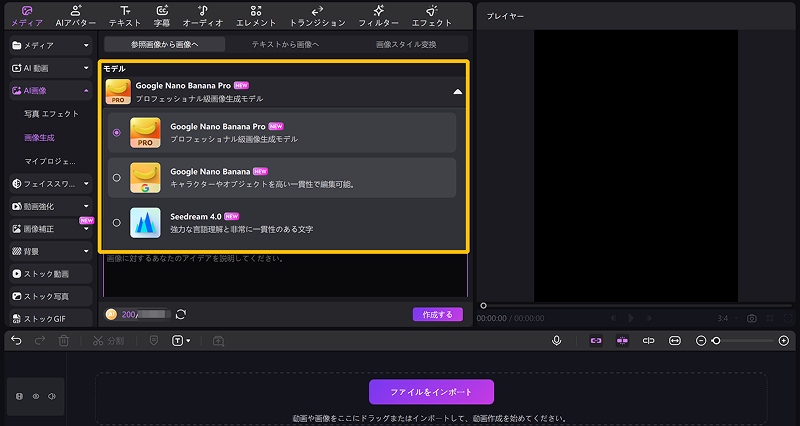Open the トランジション tab
This screenshot has width=800, height=426.
pos(317,16)
